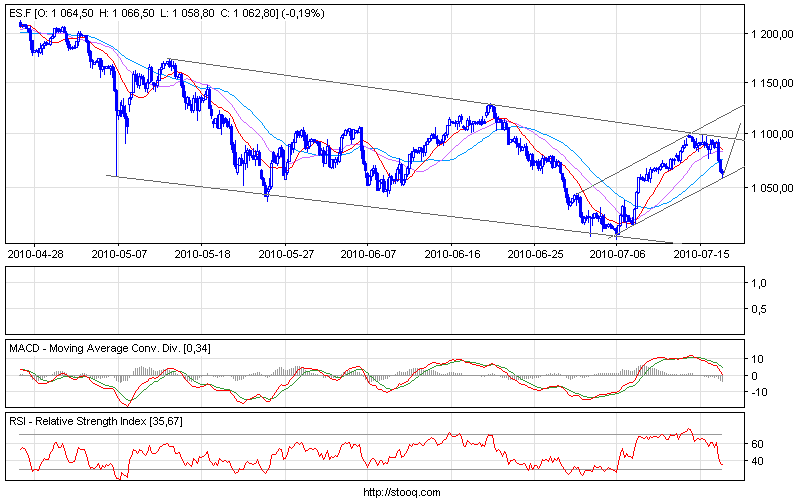Click the 2010-07-15 date label
The image size is (800, 500).
pos(701,254)
